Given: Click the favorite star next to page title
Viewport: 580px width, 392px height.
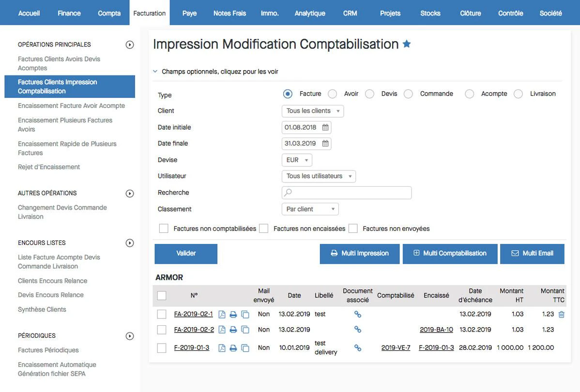Looking at the screenshot, I should [x=407, y=44].
